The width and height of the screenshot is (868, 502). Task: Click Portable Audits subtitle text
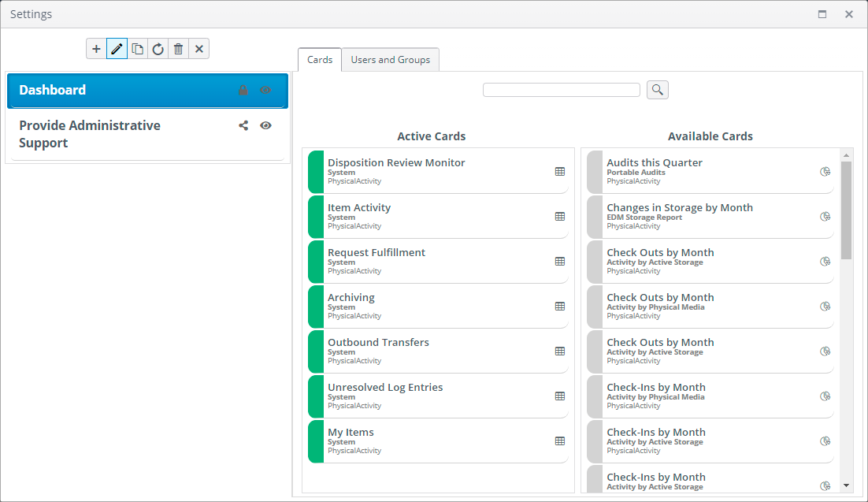636,173
